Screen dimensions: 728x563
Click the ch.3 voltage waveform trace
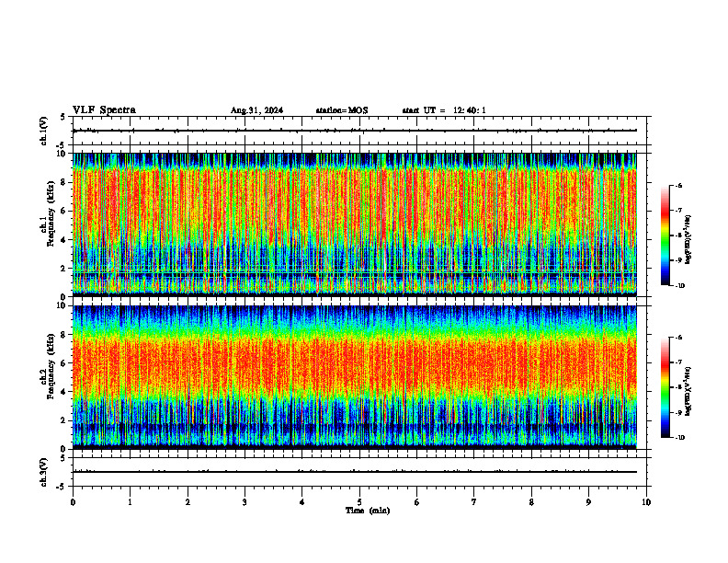(x=355, y=472)
